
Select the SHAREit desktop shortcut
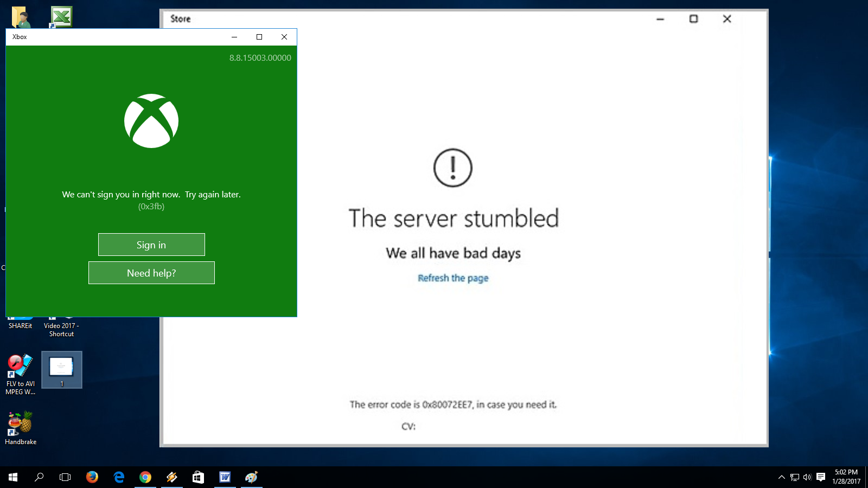pos(20,326)
